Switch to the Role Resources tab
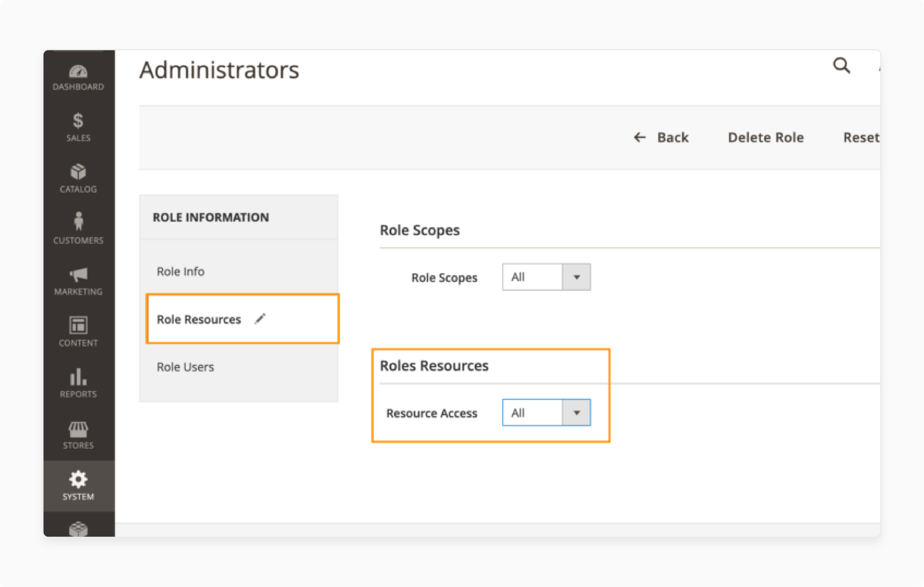Image resolution: width=924 pixels, height=587 pixels. pos(243,319)
